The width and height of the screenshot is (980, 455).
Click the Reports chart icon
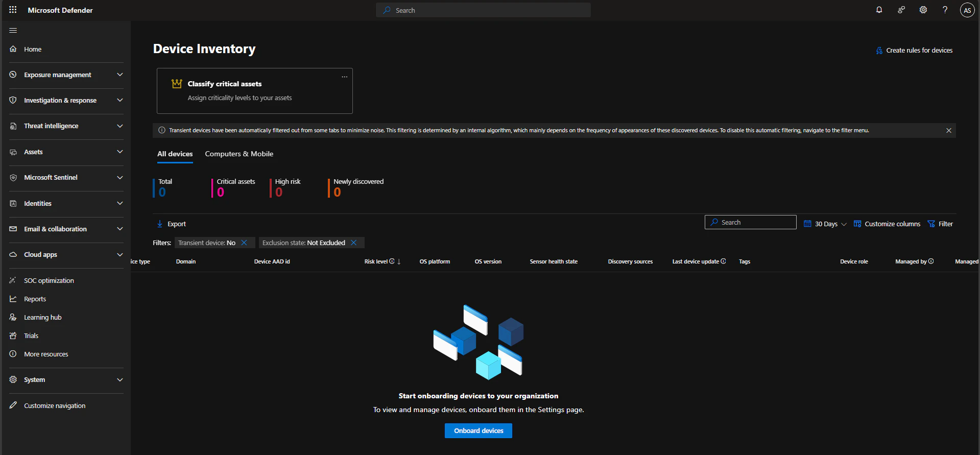[x=13, y=299]
